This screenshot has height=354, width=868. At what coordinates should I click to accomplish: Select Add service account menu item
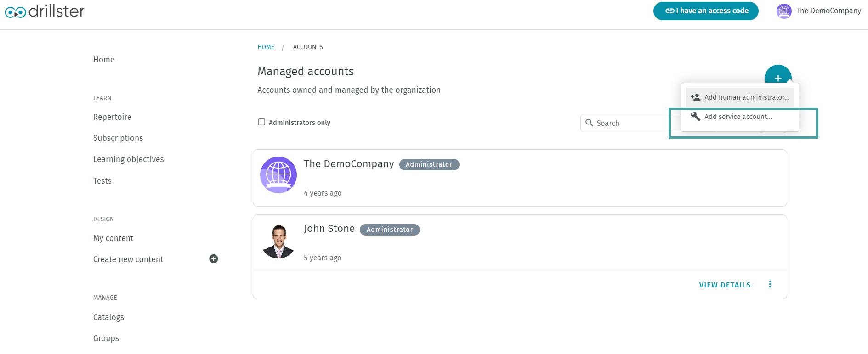740,117
